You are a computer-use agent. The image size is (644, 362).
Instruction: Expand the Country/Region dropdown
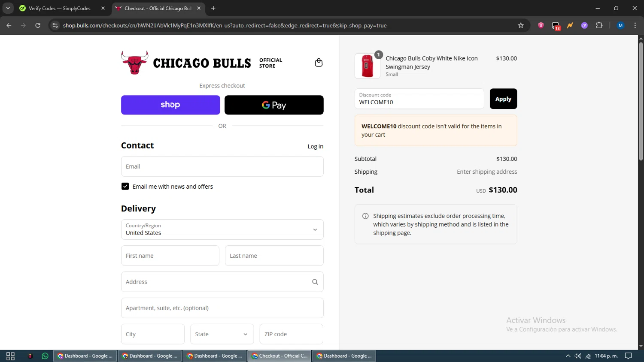[x=222, y=229]
